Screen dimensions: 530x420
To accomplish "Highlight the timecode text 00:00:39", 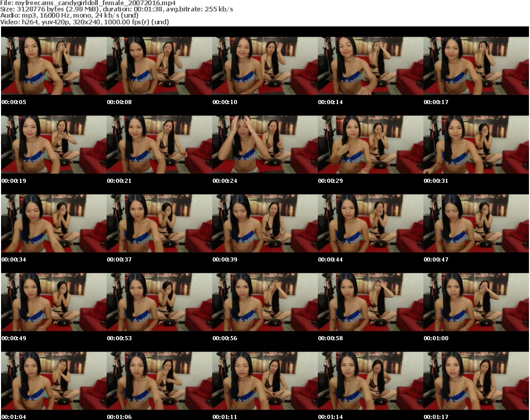I will 225,259.
